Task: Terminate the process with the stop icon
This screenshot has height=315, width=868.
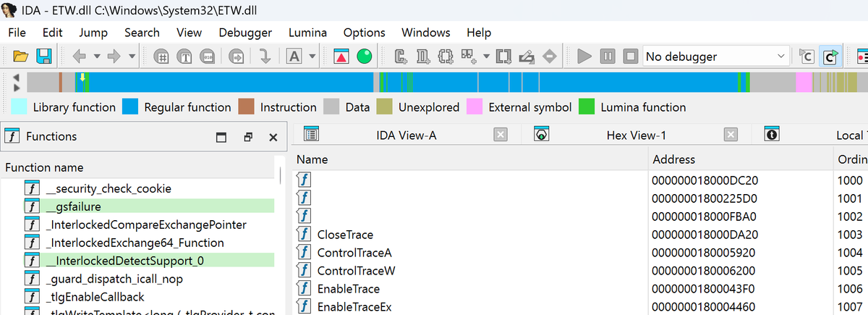Action: coord(631,56)
